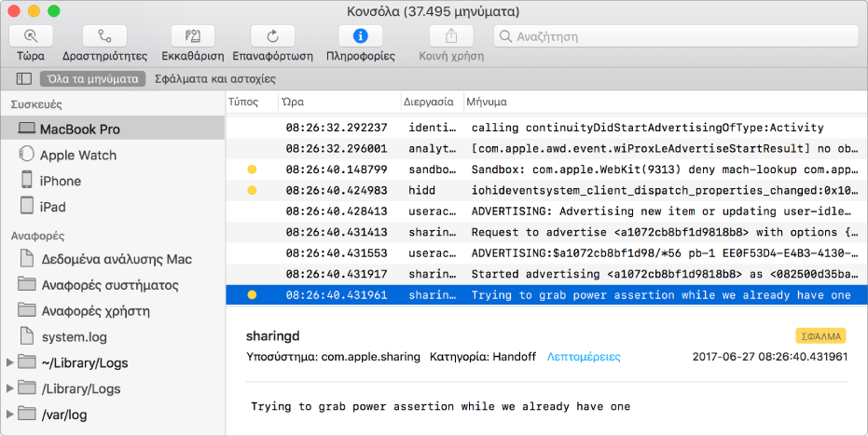Select the hidd iohideventsystem message row
868x436 pixels.
547,190
